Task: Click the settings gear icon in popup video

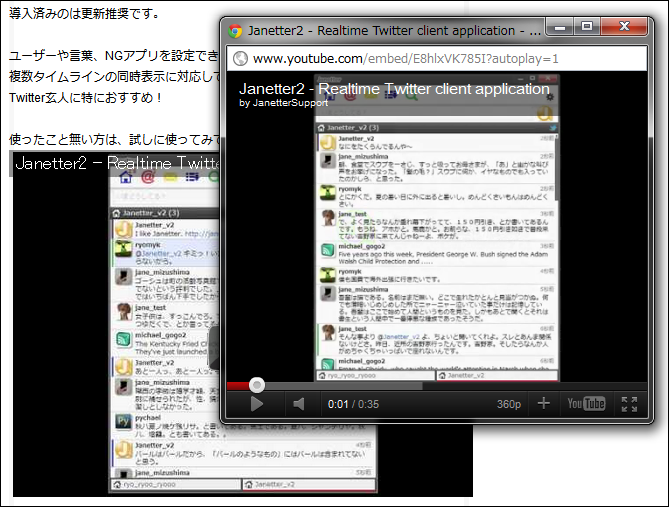Action: (x=550, y=97)
